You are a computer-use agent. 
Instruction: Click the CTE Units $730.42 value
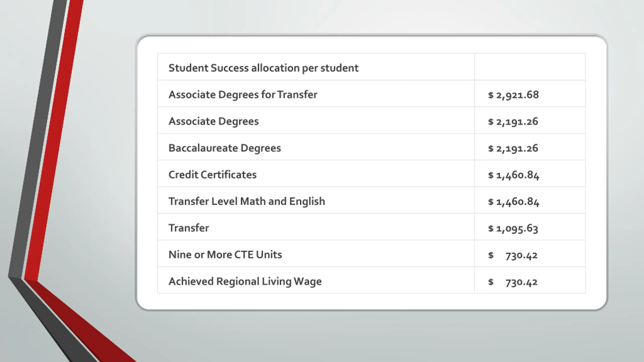513,255
